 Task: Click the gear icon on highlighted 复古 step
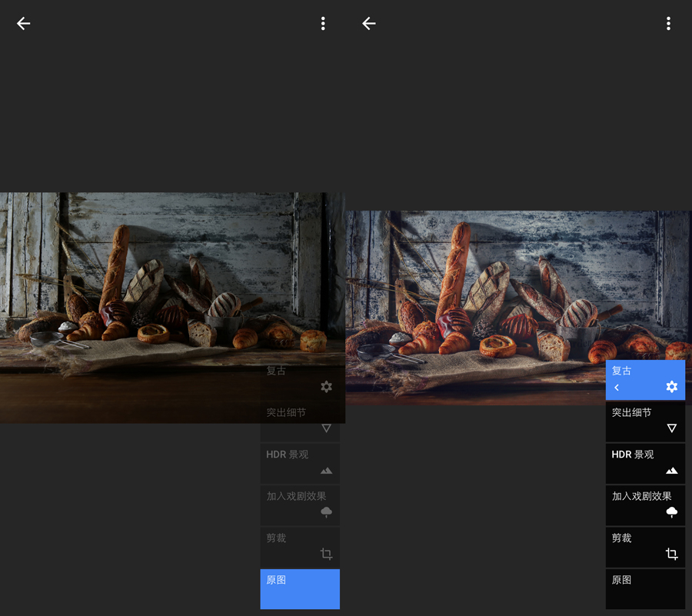671,387
